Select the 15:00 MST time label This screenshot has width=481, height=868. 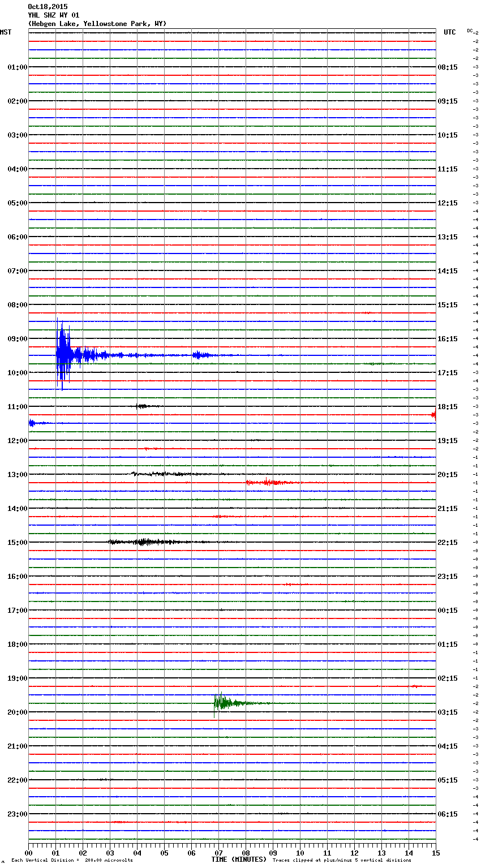[x=18, y=543]
